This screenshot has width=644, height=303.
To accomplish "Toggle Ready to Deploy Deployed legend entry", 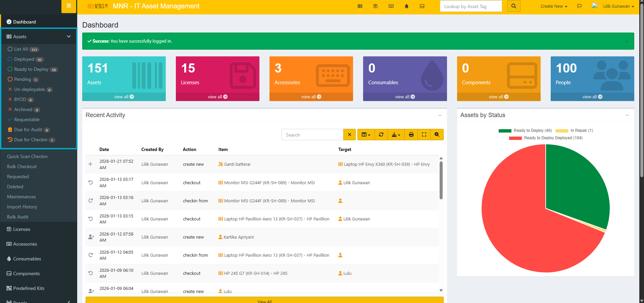I will (x=546, y=138).
